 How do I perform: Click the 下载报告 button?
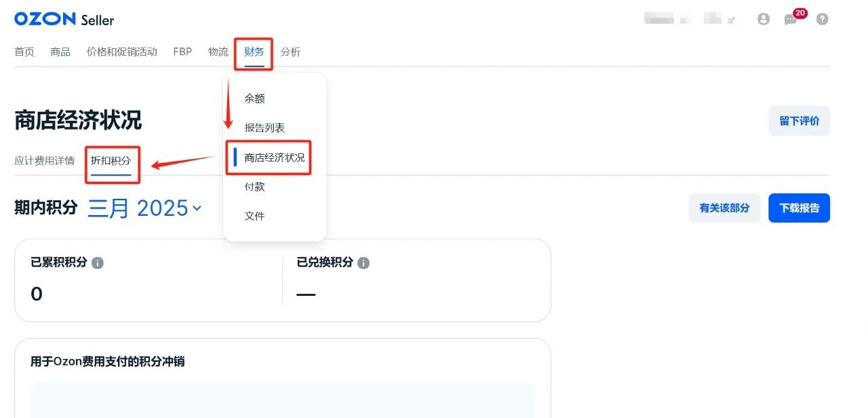tap(799, 208)
